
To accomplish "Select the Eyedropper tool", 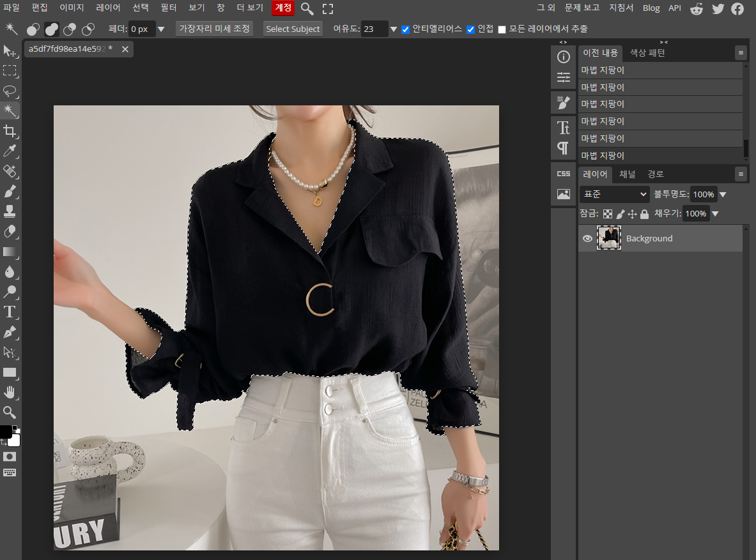I will pyautogui.click(x=10, y=151).
